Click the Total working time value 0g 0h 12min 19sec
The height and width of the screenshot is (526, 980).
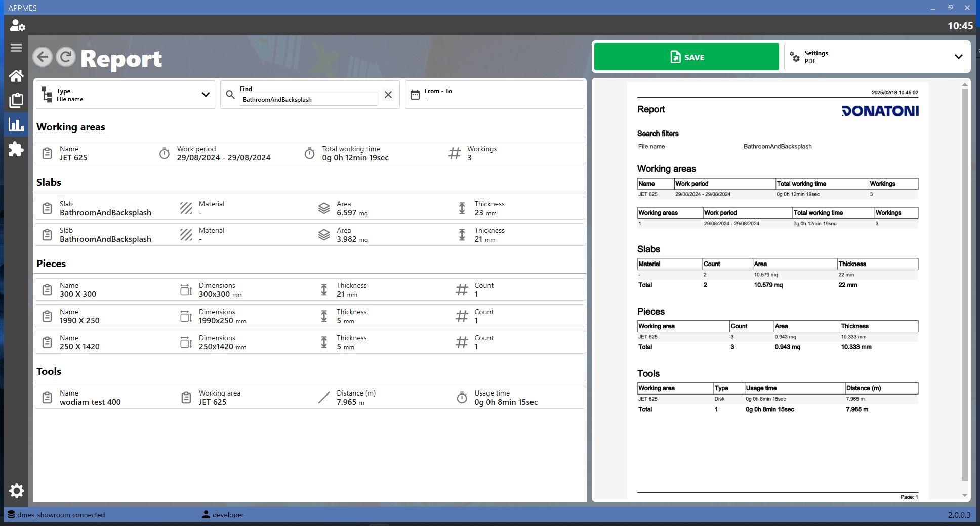355,158
